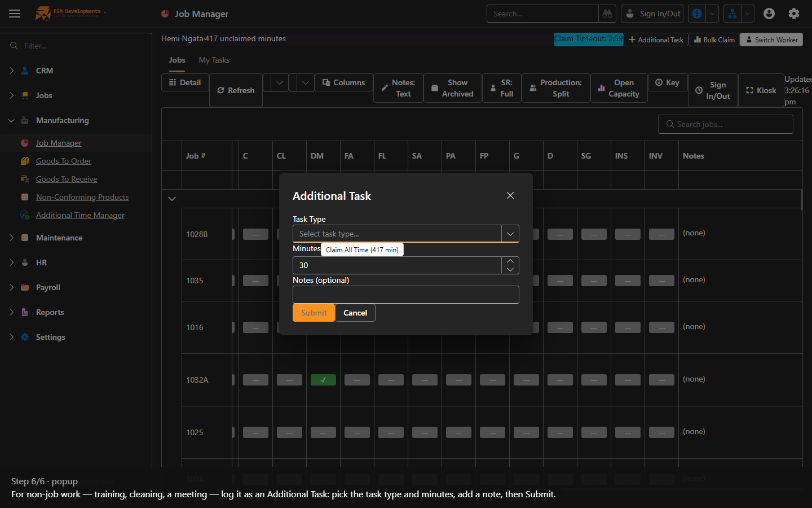This screenshot has width=812, height=508.
Task: Expand the Payroll sidebar section
Action: [12, 287]
